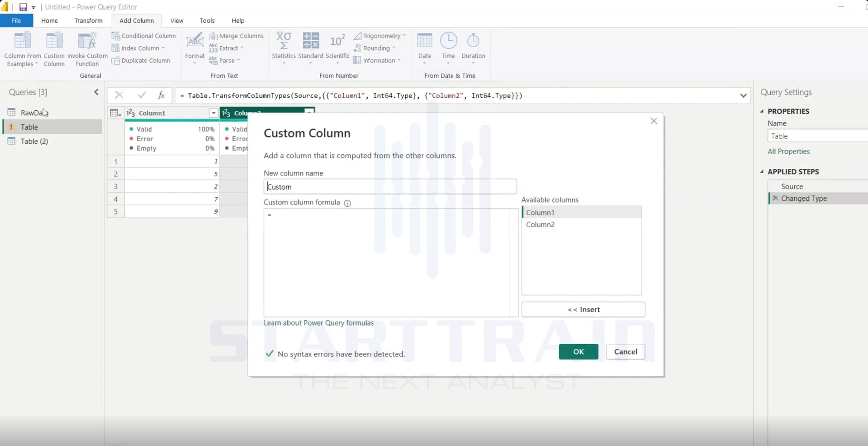Switch to the Transform tab
868x446 pixels.
[x=88, y=21]
